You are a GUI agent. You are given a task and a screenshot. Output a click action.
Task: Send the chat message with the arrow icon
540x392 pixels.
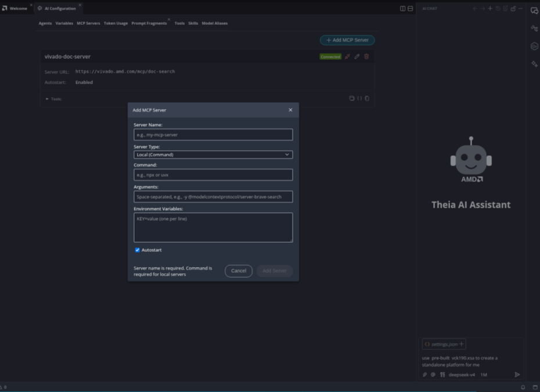[x=517, y=375]
